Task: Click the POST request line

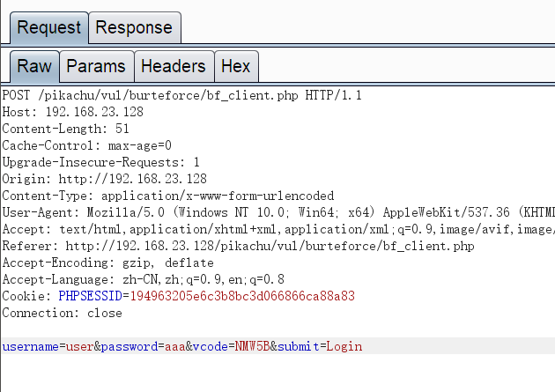Action: [x=181, y=95]
